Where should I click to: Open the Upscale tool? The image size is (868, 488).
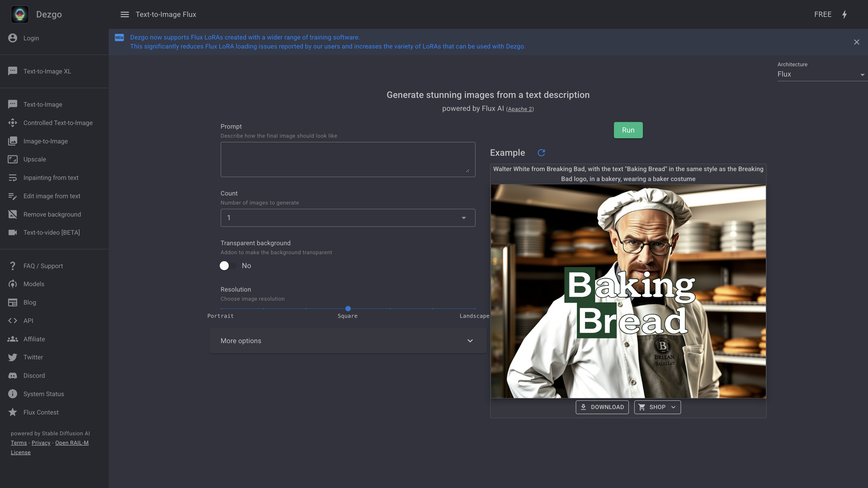(x=34, y=159)
